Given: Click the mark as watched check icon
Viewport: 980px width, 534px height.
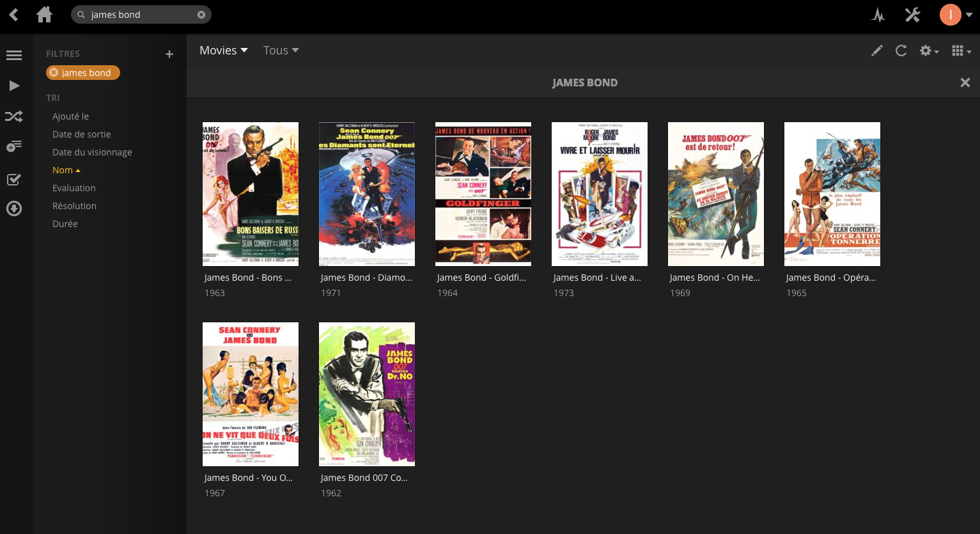Looking at the screenshot, I should 14,180.
